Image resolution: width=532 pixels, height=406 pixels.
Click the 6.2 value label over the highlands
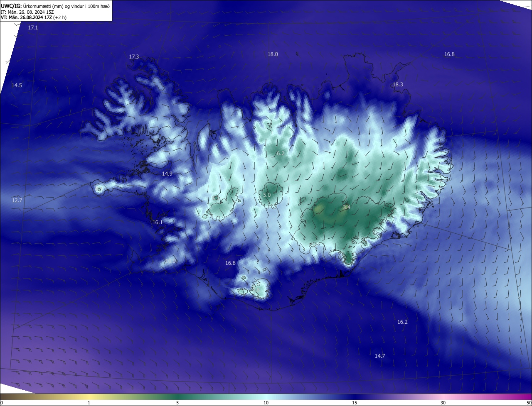(x=281, y=154)
